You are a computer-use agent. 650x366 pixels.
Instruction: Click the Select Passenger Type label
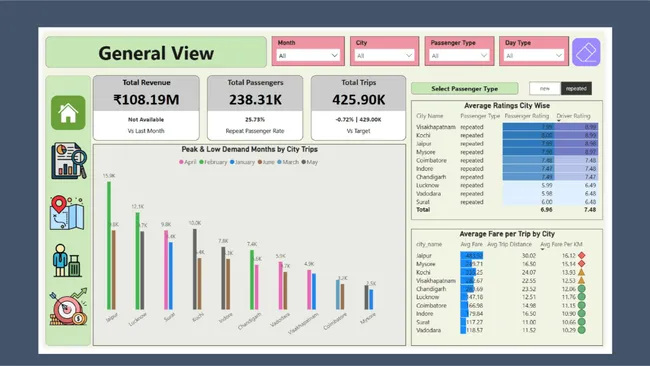pyautogui.click(x=465, y=88)
